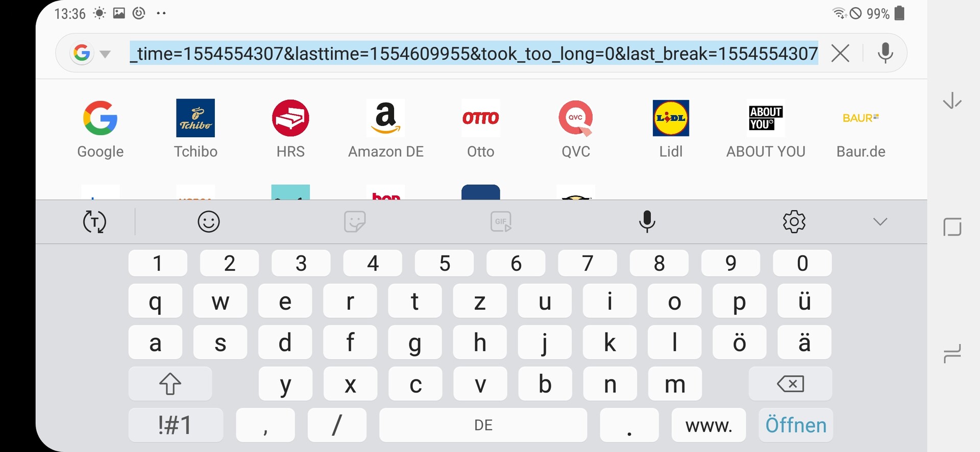The width and height of the screenshot is (980, 452).
Task: Open the Tchibo shortcut icon
Action: (x=195, y=118)
